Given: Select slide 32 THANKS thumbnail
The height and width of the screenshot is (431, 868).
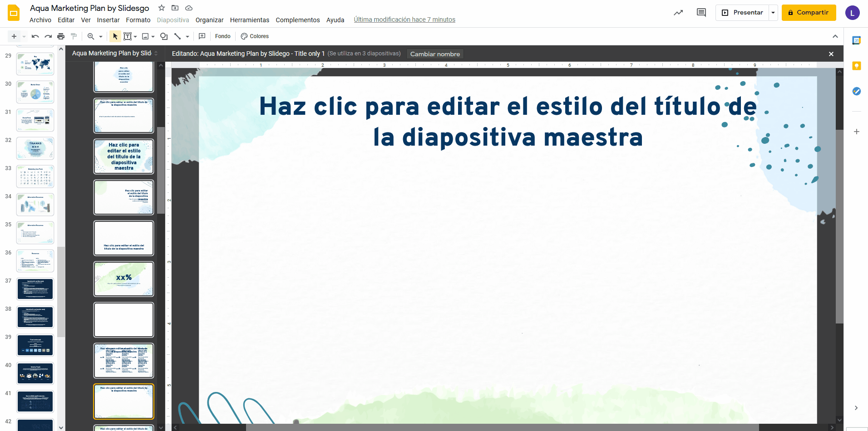Looking at the screenshot, I should point(35,148).
